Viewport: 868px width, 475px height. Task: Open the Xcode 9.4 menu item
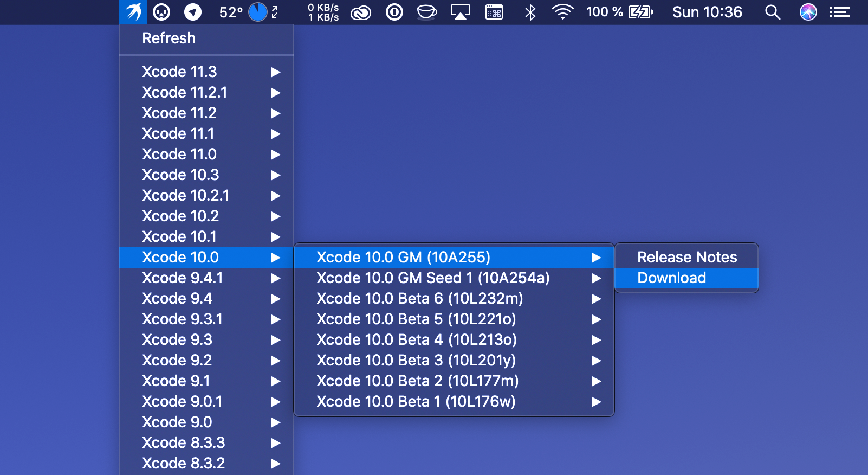point(206,299)
